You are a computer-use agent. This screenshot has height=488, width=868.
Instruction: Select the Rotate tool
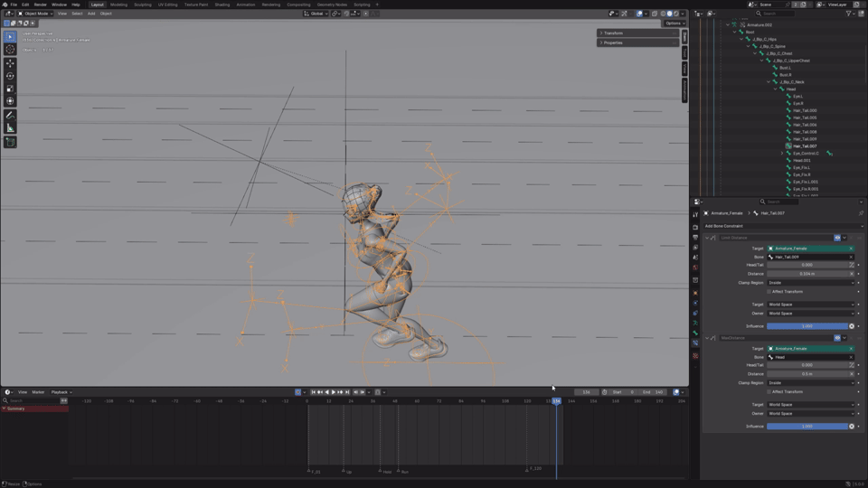[10, 76]
